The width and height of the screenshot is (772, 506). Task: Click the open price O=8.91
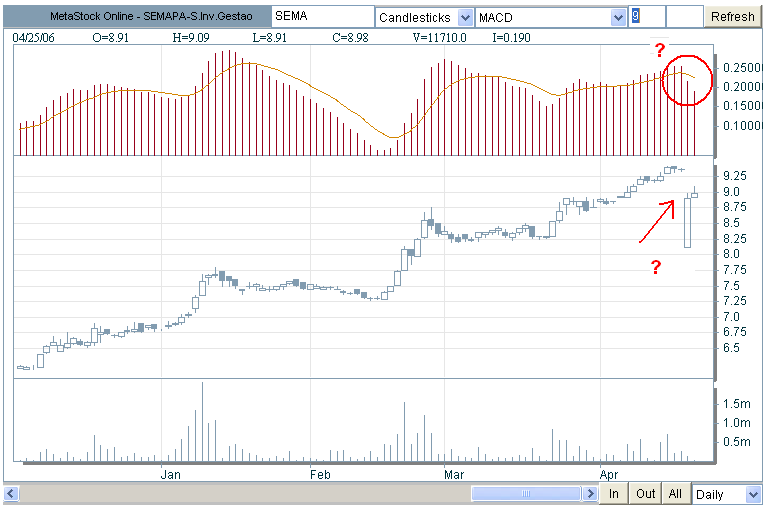[110, 38]
